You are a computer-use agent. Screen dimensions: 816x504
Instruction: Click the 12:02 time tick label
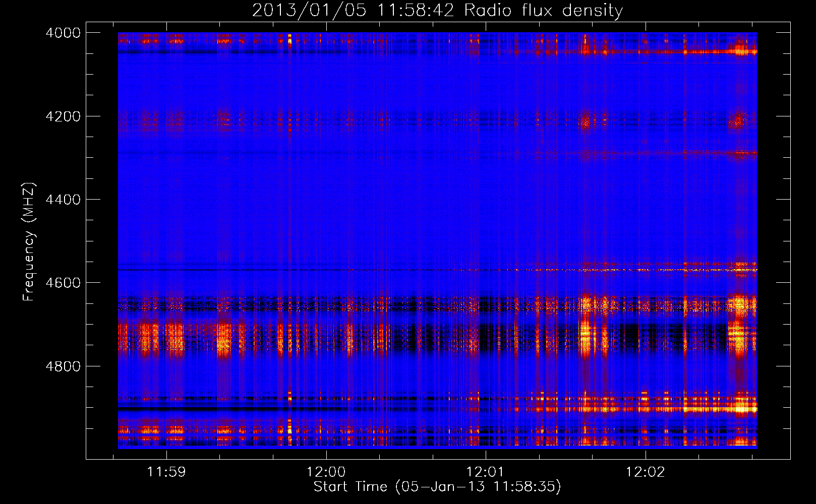[x=646, y=472]
